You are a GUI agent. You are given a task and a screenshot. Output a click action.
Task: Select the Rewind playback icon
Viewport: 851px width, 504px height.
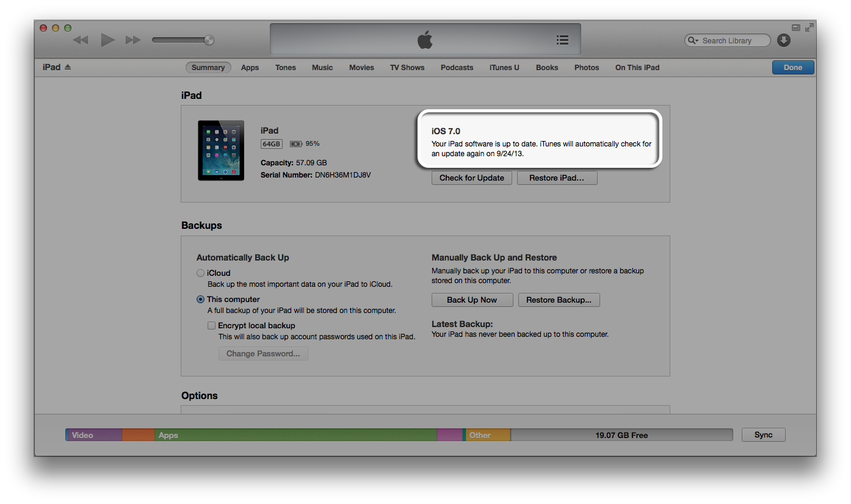80,40
